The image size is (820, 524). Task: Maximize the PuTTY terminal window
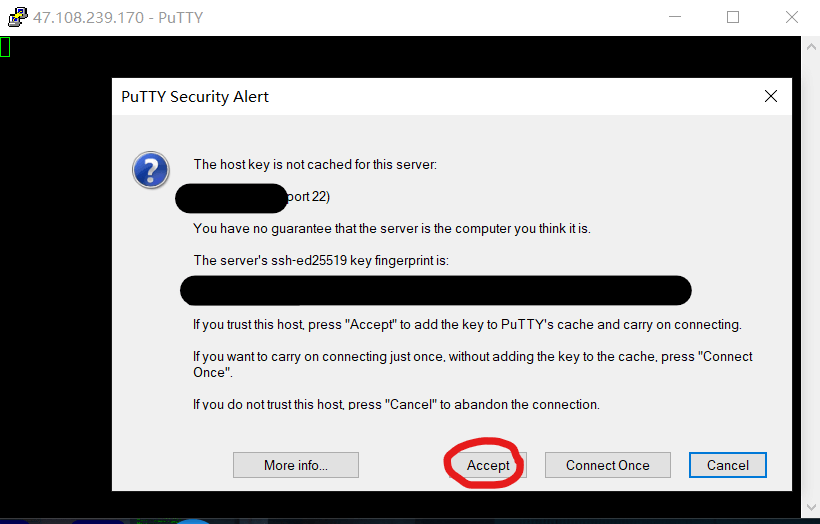pos(733,17)
